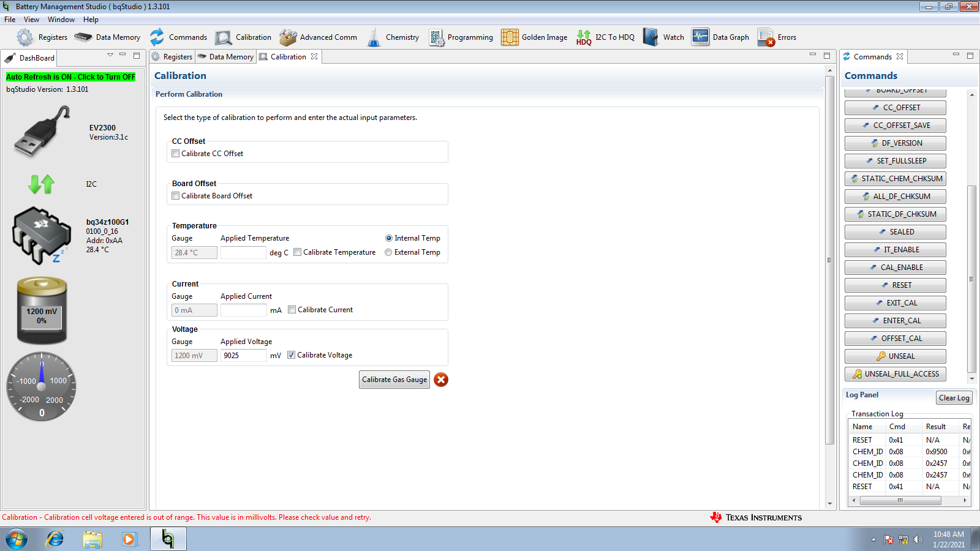Click the battery 1200 mV icon
The width and height of the screenshot is (980, 551).
[x=42, y=310]
